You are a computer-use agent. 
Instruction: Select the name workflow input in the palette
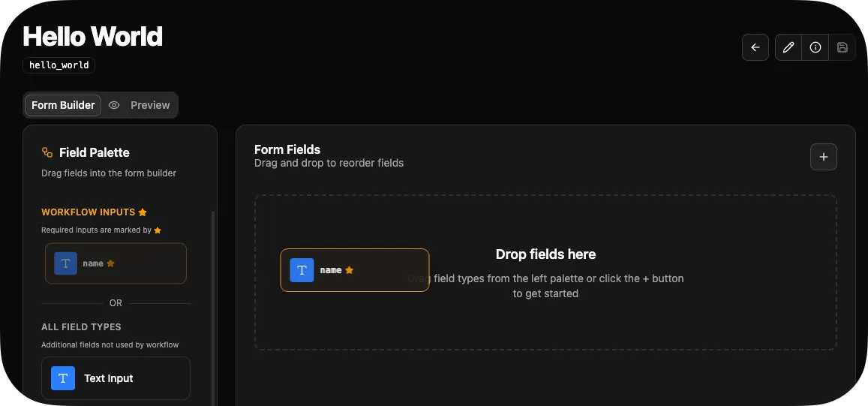click(x=116, y=263)
